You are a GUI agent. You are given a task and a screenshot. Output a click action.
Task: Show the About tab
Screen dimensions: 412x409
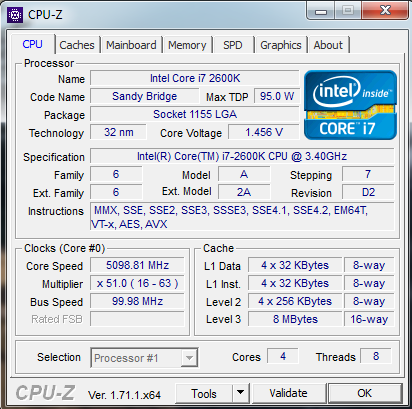pos(328,45)
